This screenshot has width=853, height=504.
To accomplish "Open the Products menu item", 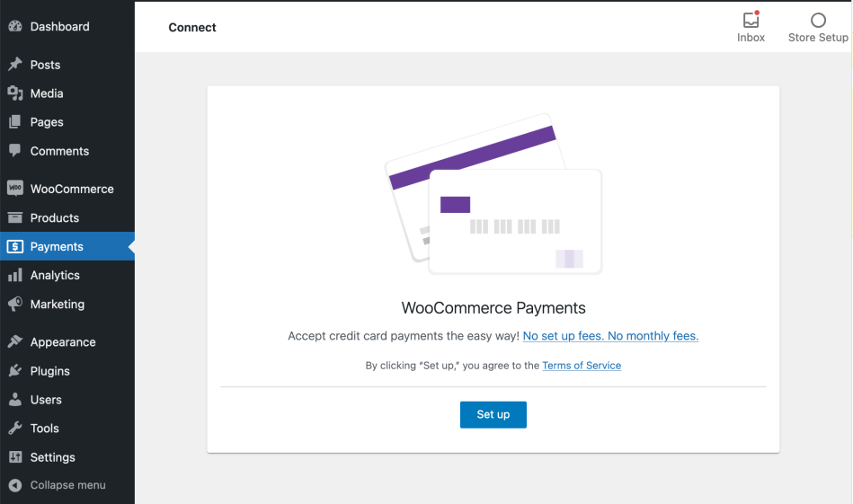I will (x=55, y=217).
